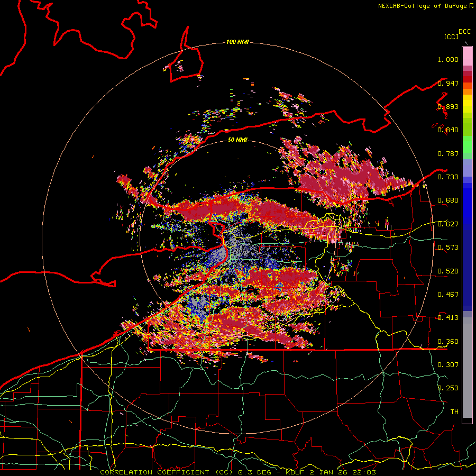This screenshot has width=476, height=476.
Task: Click the 1.000 value on the scale
Action: (448, 59)
